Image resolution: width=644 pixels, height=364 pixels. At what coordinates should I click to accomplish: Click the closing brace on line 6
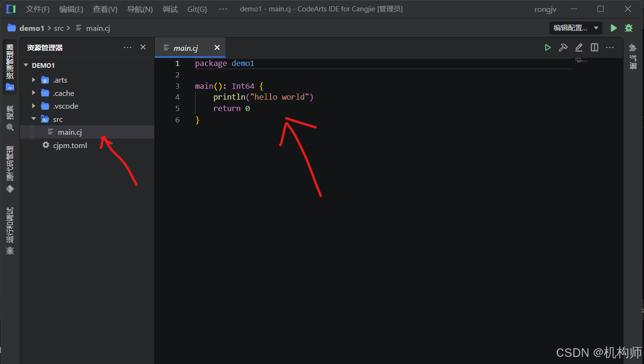[x=197, y=120]
